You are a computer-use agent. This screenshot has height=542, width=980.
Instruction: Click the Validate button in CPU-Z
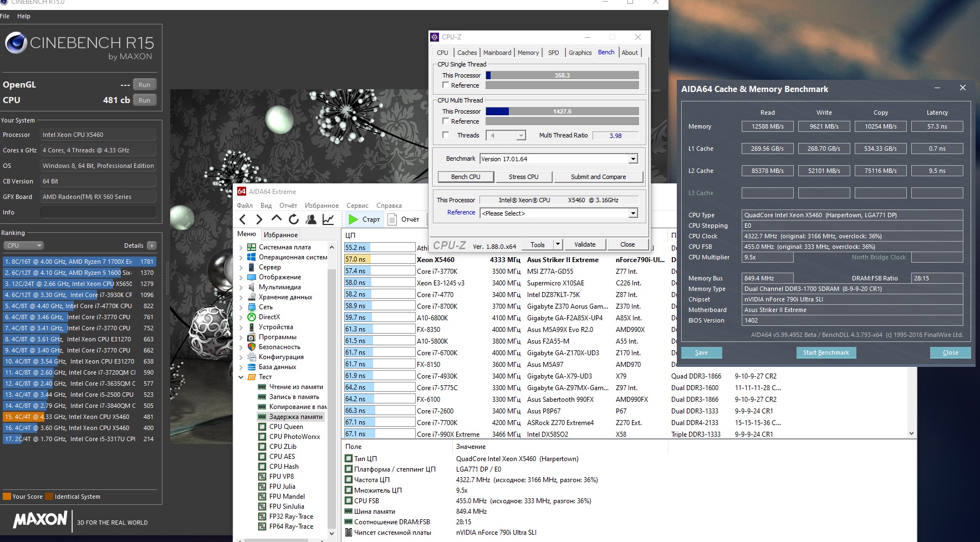[x=585, y=244]
